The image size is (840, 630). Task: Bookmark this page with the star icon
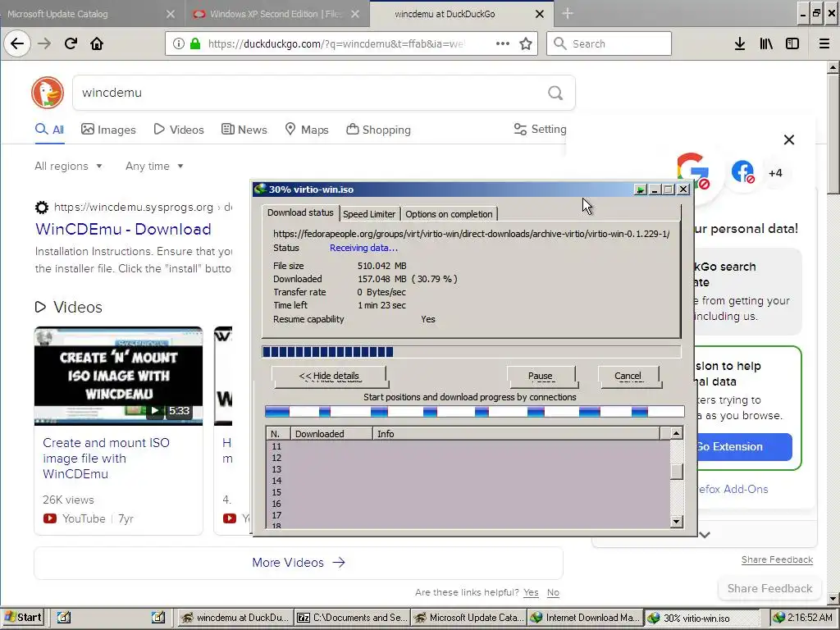pyautogui.click(x=526, y=44)
